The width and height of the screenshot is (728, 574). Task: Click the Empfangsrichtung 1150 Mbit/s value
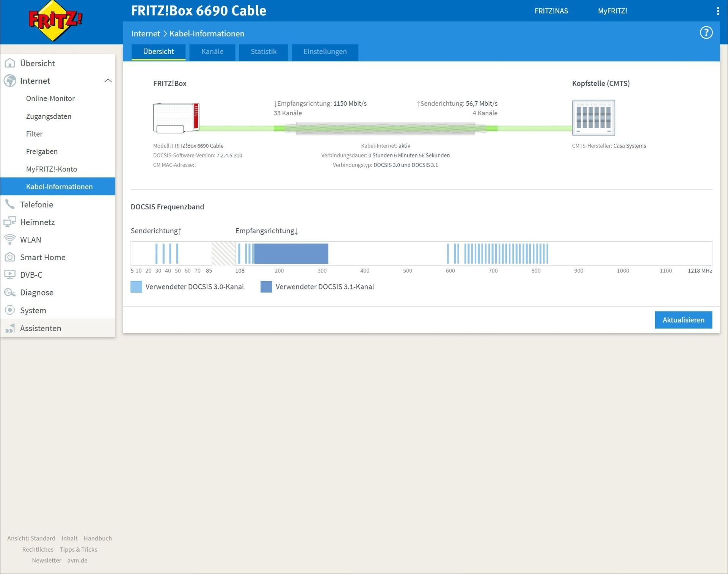tap(350, 104)
